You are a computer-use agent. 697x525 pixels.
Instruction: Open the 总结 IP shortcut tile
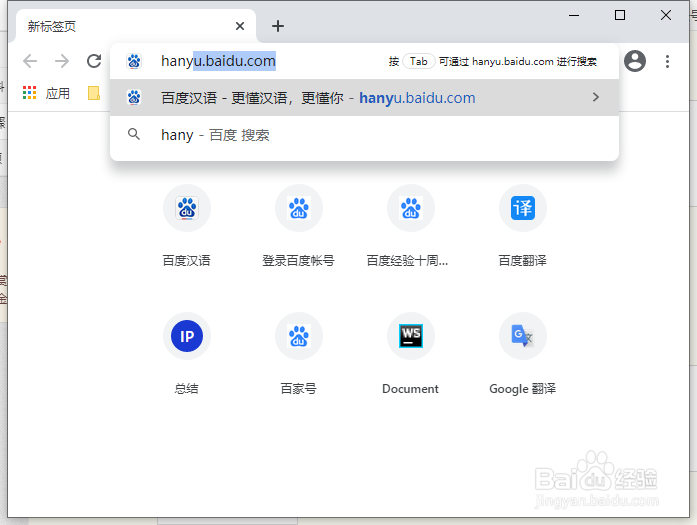[187, 336]
